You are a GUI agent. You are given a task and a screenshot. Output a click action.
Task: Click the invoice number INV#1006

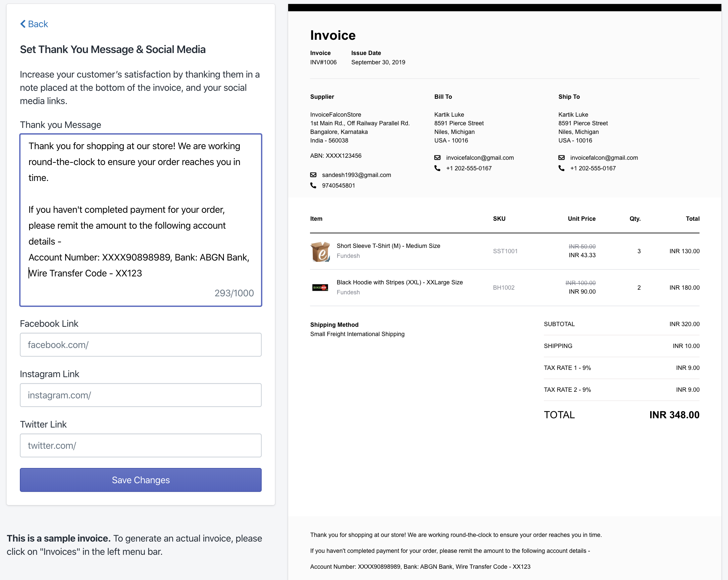click(323, 62)
